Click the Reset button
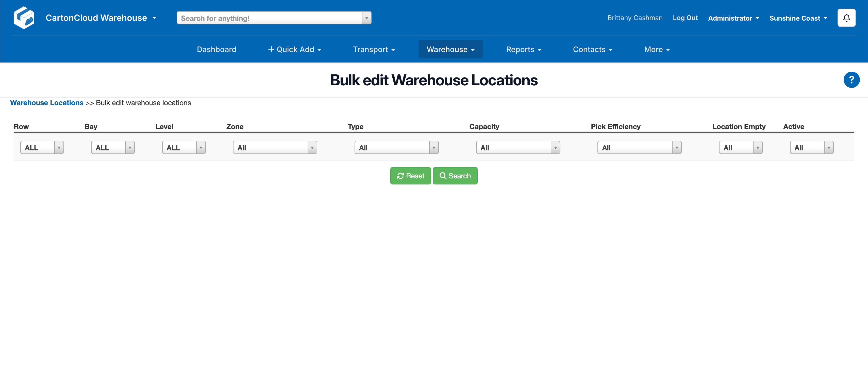 coord(410,176)
